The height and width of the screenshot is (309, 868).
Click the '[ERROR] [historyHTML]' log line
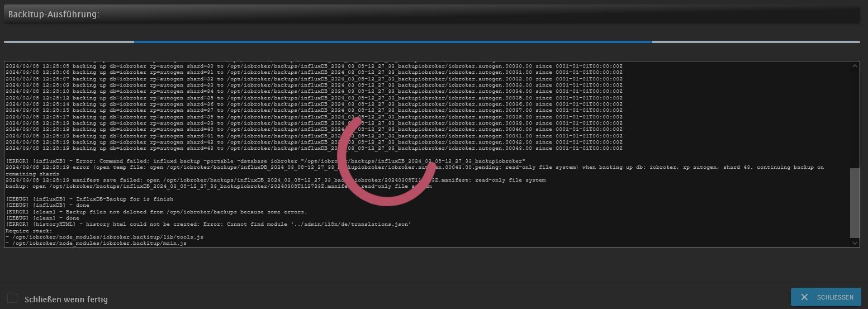[x=208, y=224]
